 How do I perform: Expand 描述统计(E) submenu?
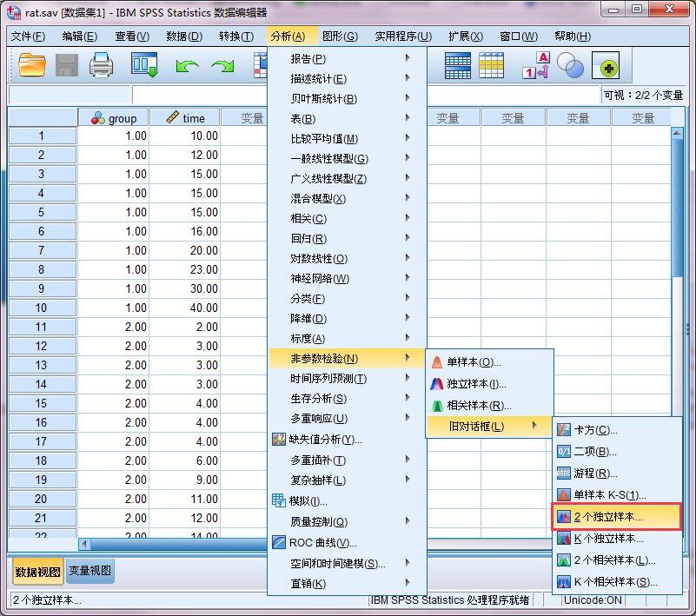[x=347, y=78]
